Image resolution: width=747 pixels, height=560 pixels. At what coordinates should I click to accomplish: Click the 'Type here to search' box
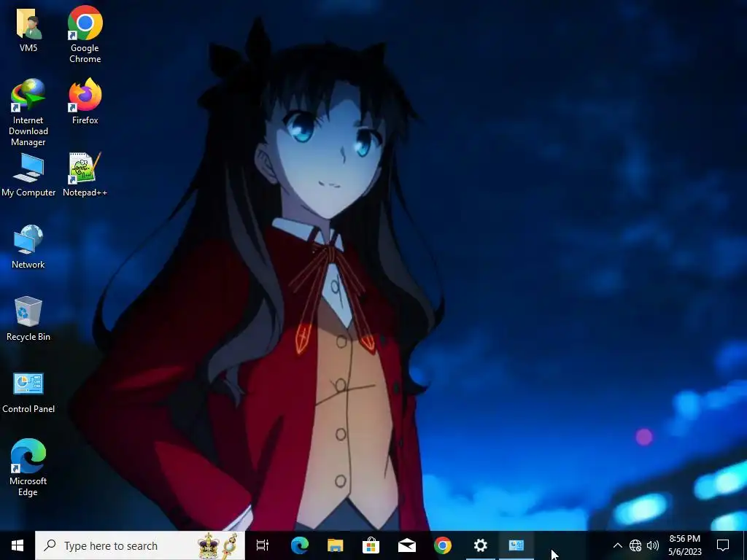pos(140,545)
